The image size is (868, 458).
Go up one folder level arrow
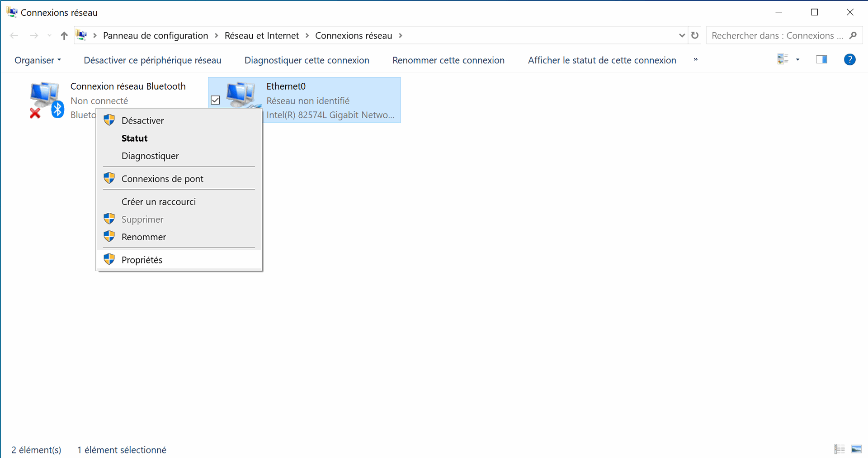coord(64,36)
